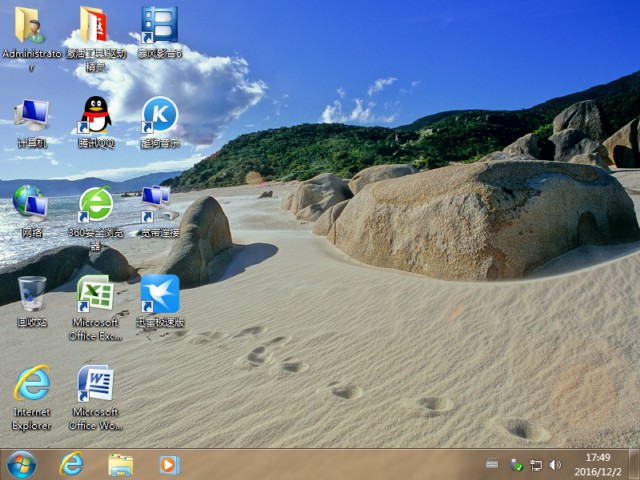Launch Internet Explorer from the taskbar
Viewport: 640px width, 480px height.
(72, 464)
